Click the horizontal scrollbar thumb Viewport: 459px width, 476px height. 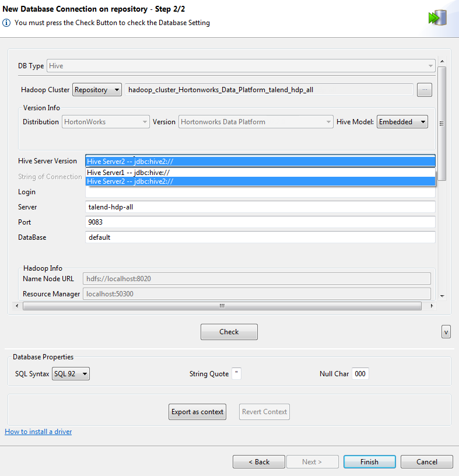coord(222,306)
